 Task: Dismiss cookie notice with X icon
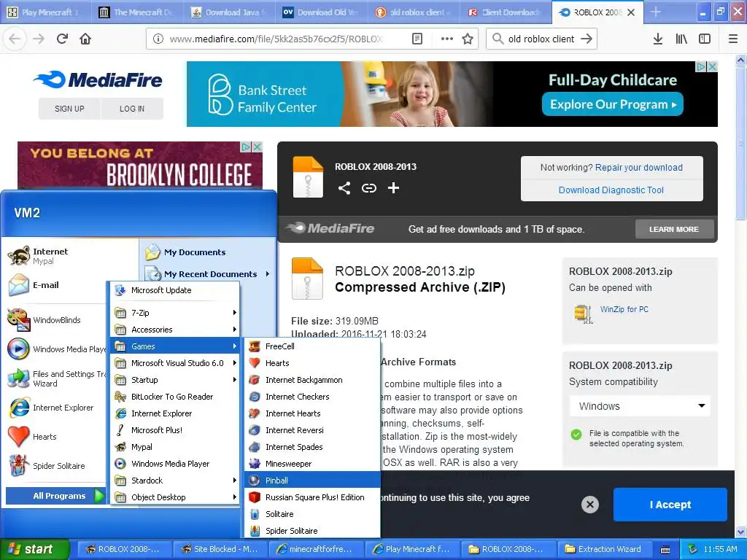(589, 505)
